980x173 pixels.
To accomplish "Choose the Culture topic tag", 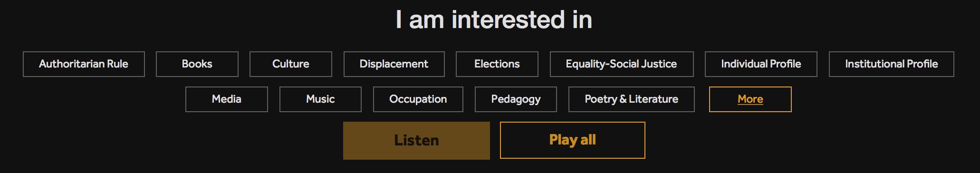I will tap(291, 64).
